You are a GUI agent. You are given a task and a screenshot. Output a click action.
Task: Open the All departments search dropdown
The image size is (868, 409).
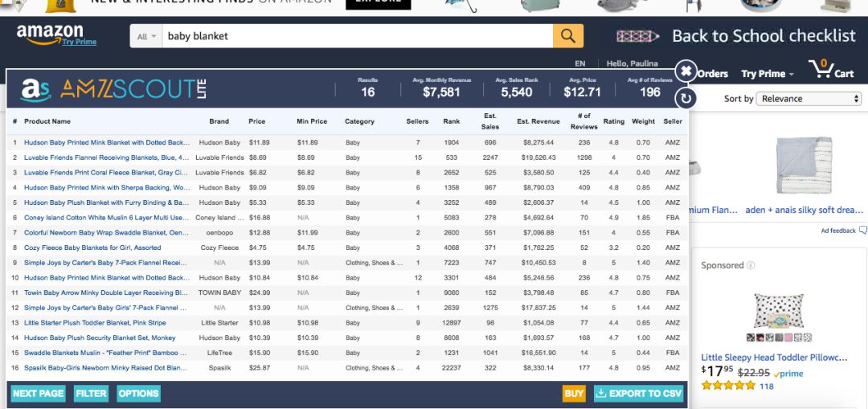146,36
